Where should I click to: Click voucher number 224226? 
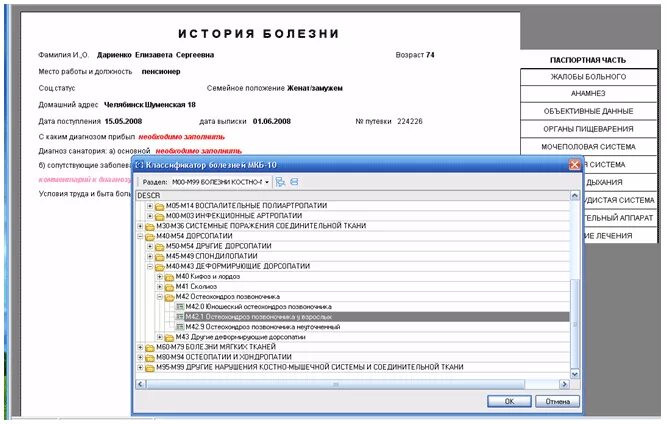(410, 121)
